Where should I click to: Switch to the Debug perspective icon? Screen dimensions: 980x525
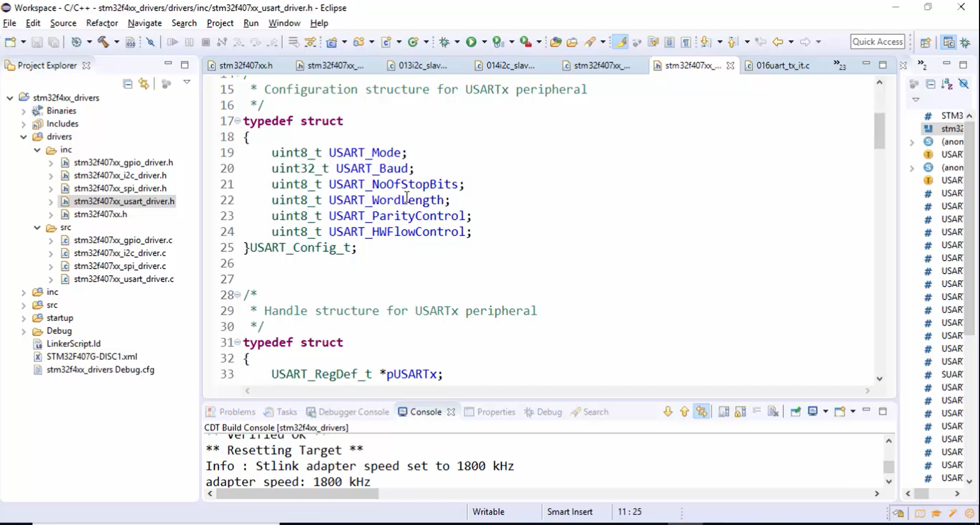point(966,42)
